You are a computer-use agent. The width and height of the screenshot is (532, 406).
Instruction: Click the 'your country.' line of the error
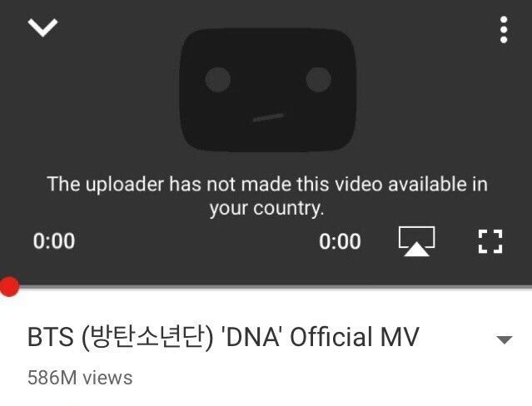click(266, 208)
